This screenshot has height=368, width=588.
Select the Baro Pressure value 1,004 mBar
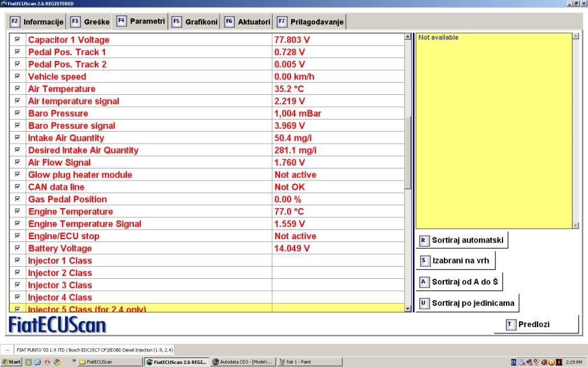pyautogui.click(x=298, y=113)
